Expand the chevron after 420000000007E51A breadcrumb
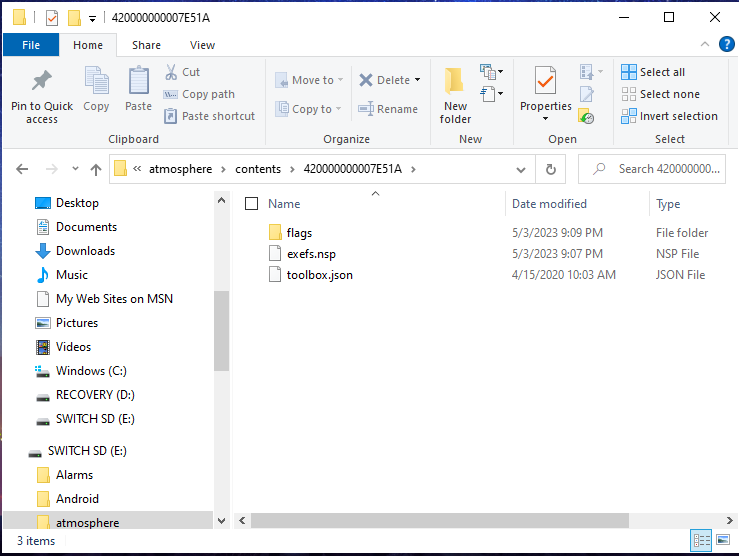The width and height of the screenshot is (739, 556). tap(413, 169)
